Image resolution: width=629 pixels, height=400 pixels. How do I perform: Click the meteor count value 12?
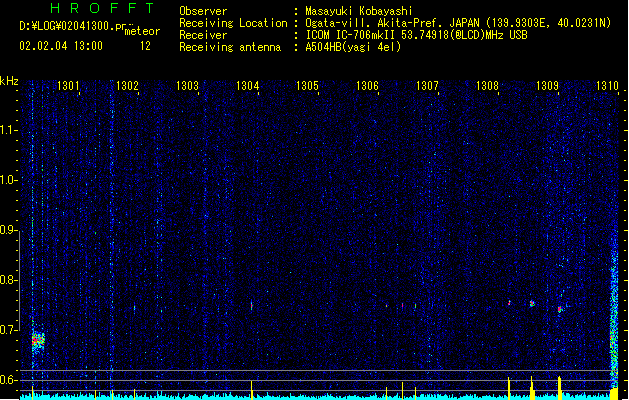[145, 46]
